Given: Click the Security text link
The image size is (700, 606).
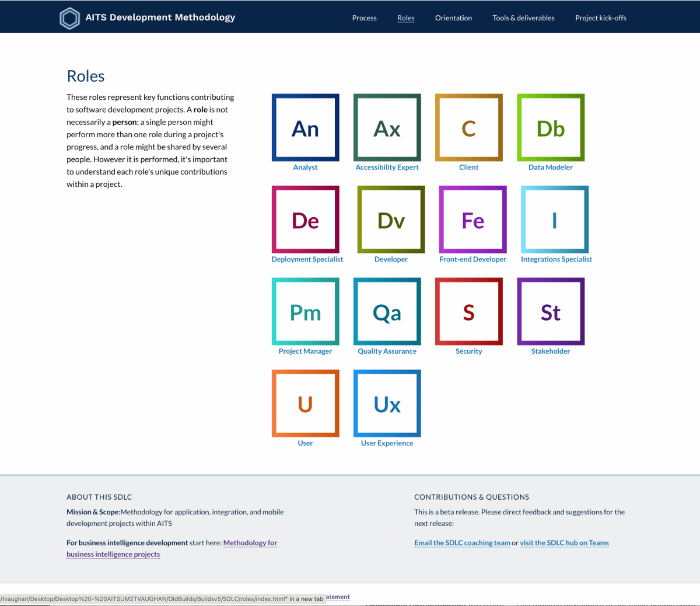Looking at the screenshot, I should tap(469, 351).
